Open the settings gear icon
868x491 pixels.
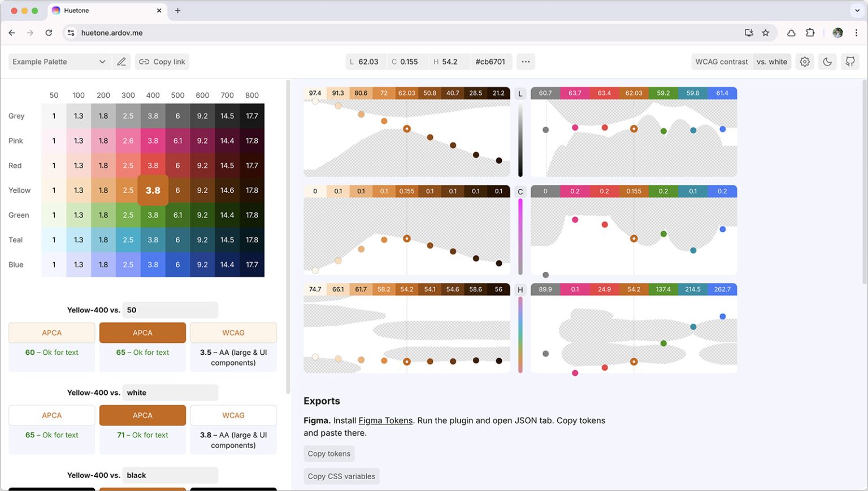pos(805,62)
